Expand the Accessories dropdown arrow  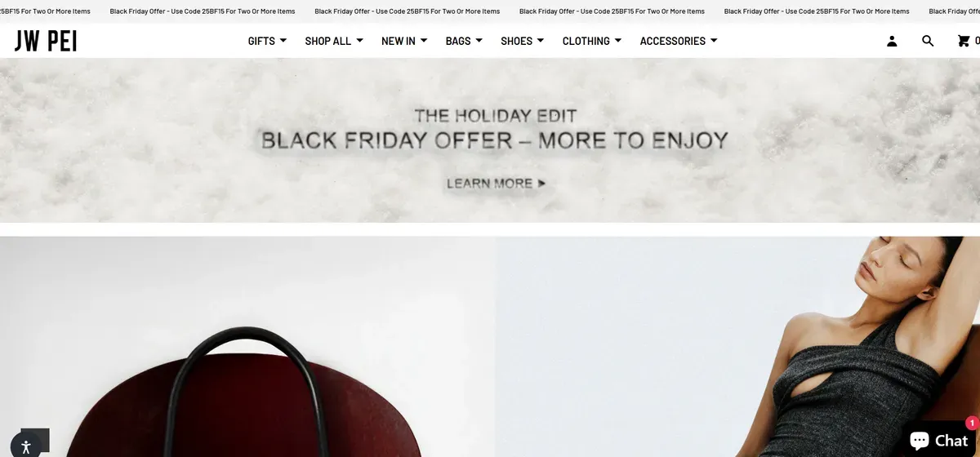click(714, 40)
